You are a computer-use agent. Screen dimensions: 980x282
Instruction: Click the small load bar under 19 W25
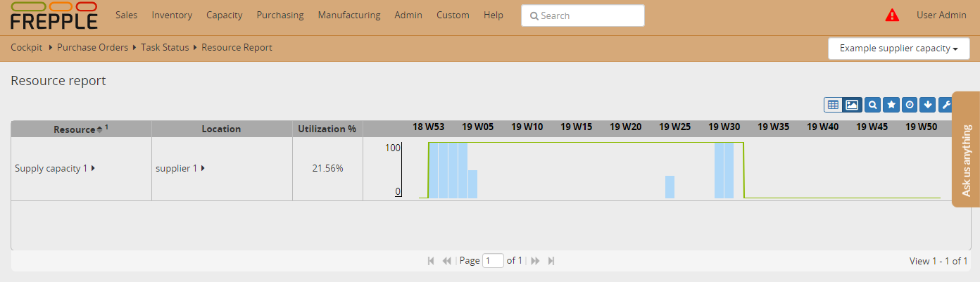(670, 187)
